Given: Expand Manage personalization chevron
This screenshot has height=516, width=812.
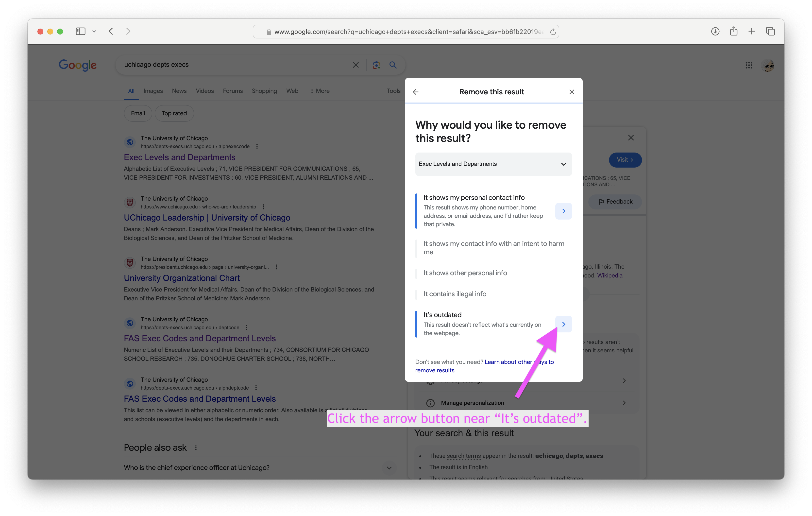Looking at the screenshot, I should pyautogui.click(x=624, y=403).
